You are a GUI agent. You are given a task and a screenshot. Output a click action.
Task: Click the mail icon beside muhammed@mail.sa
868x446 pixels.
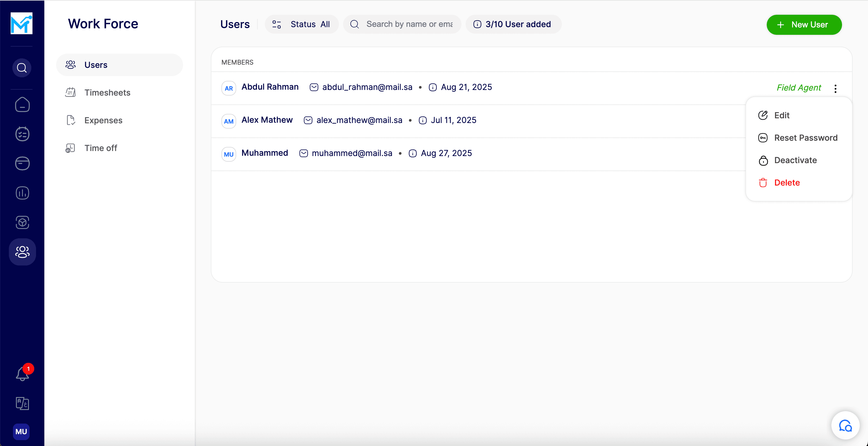point(304,153)
